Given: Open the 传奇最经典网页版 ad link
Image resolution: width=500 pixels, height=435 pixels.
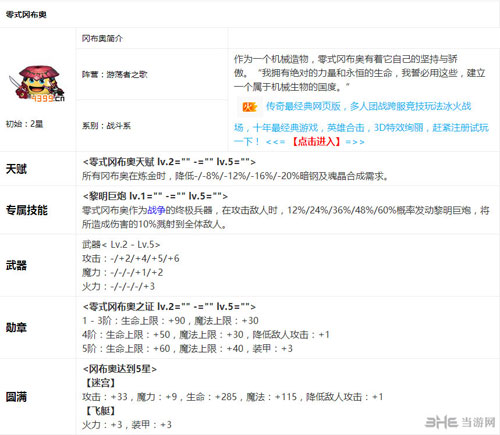Looking at the screenshot, I should click(368, 106).
